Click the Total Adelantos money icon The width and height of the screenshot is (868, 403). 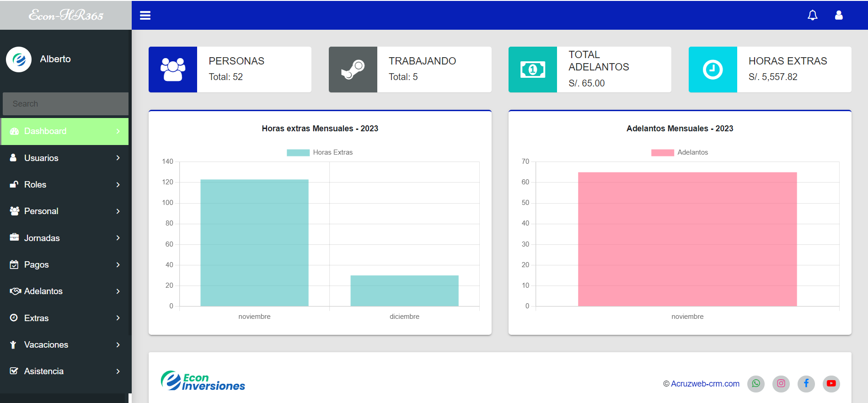coord(533,70)
